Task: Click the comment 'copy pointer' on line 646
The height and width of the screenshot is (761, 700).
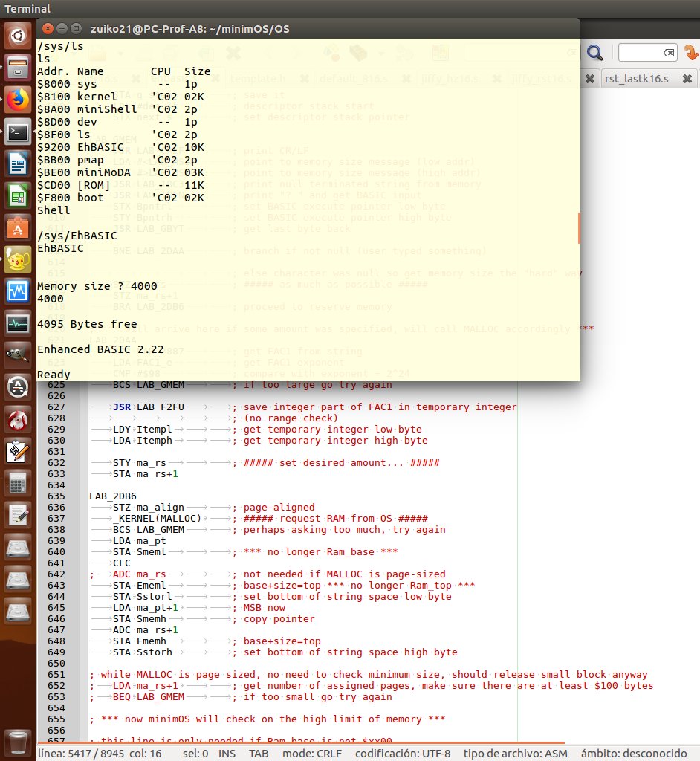Action: (x=279, y=619)
